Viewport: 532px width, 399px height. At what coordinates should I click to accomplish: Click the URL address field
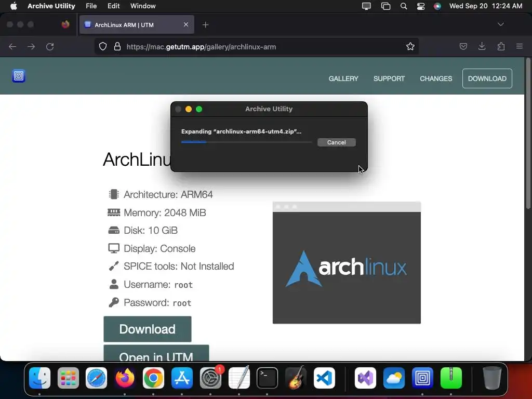pos(256,46)
